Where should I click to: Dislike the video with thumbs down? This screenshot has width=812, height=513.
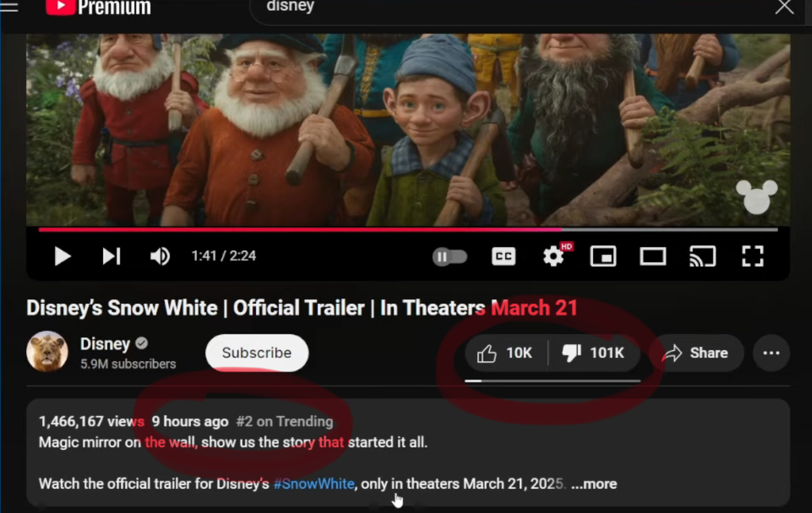point(594,353)
